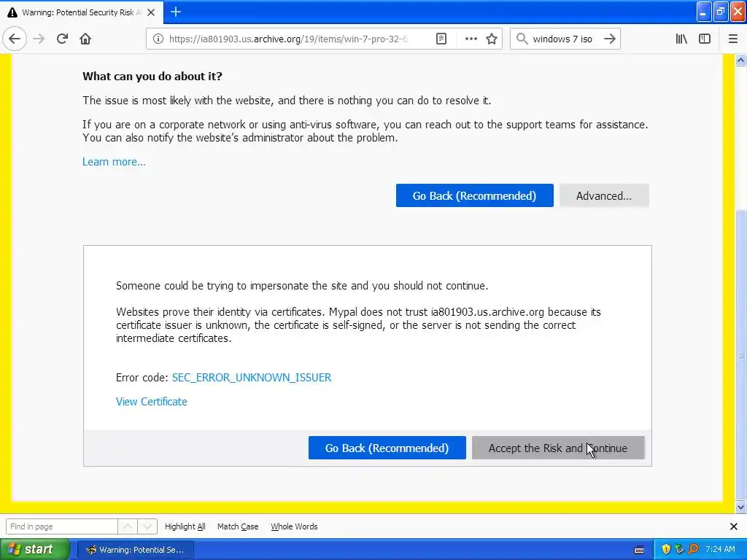Click the heading What can you do about it?

(x=152, y=76)
